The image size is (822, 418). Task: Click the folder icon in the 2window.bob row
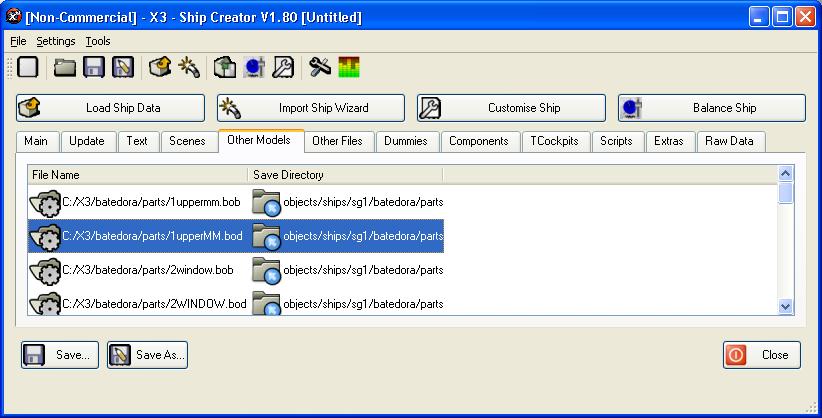pyautogui.click(x=266, y=271)
